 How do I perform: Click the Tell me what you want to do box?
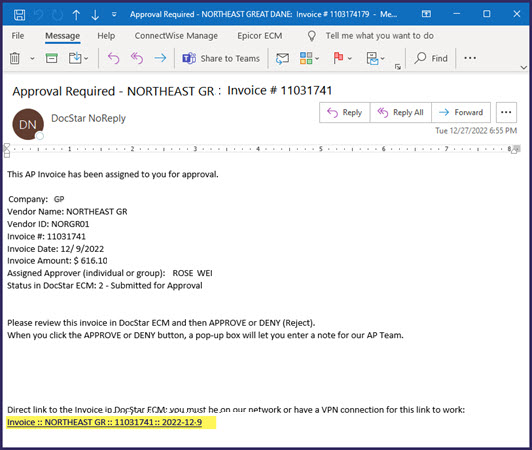[x=379, y=36]
